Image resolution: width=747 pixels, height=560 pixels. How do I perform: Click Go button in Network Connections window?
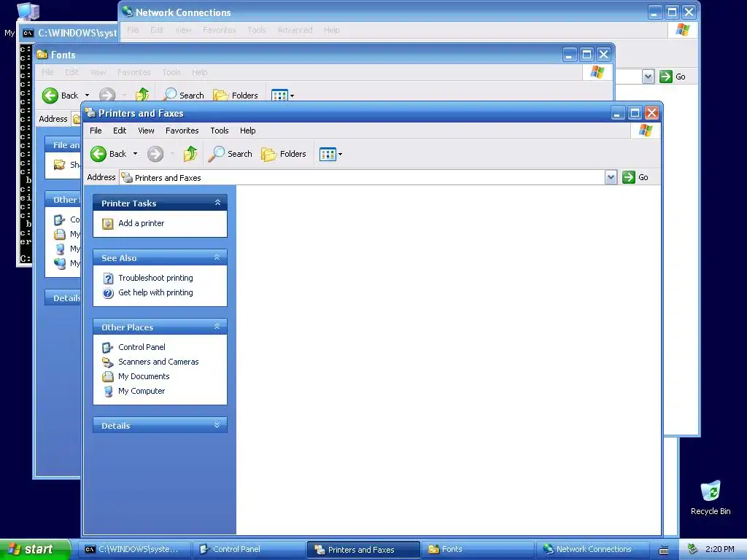[x=672, y=77]
